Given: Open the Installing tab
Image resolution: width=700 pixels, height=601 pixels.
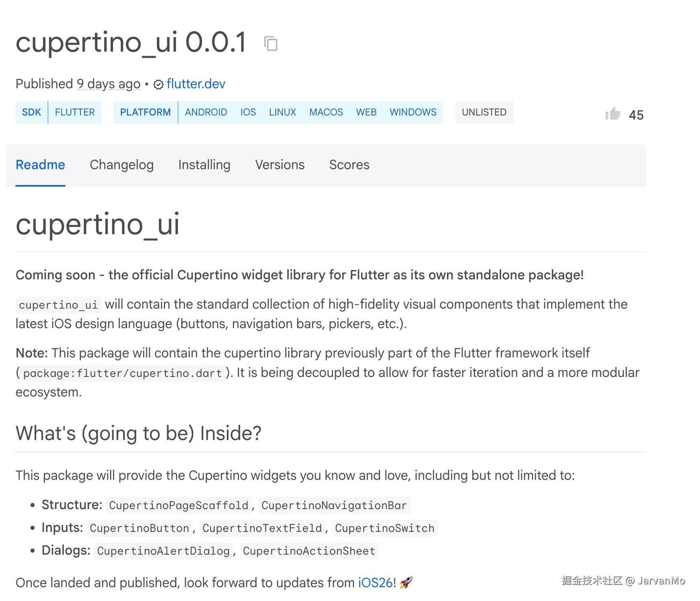Looking at the screenshot, I should tap(204, 165).
